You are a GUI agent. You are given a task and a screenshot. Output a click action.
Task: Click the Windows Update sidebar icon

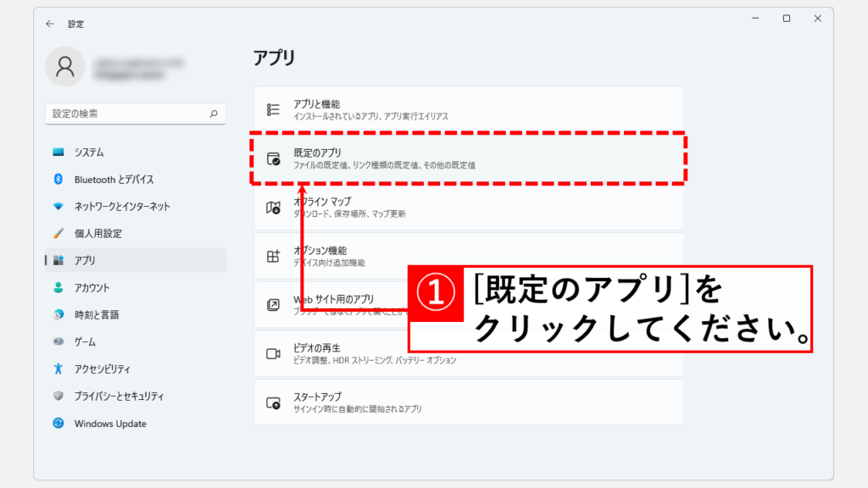[x=58, y=424]
